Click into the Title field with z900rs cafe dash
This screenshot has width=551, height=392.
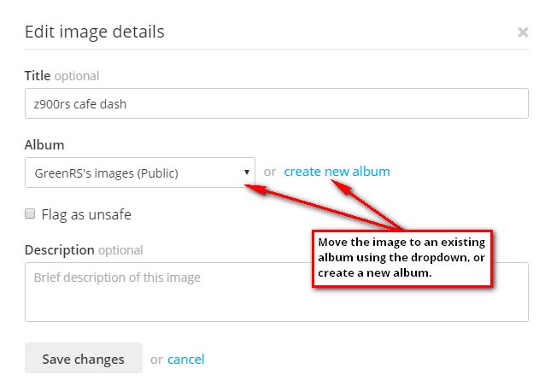tap(277, 103)
